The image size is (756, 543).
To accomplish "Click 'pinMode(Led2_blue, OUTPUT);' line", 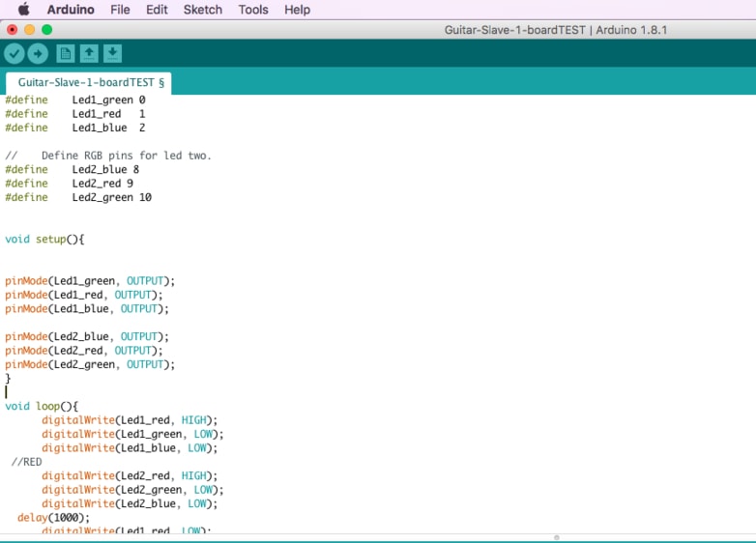I will point(87,337).
